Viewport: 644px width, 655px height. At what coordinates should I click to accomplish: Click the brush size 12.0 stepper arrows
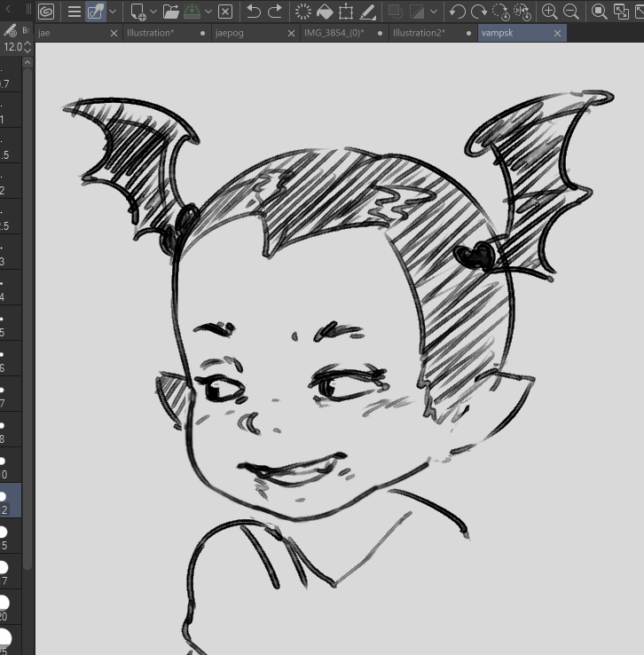[27, 47]
